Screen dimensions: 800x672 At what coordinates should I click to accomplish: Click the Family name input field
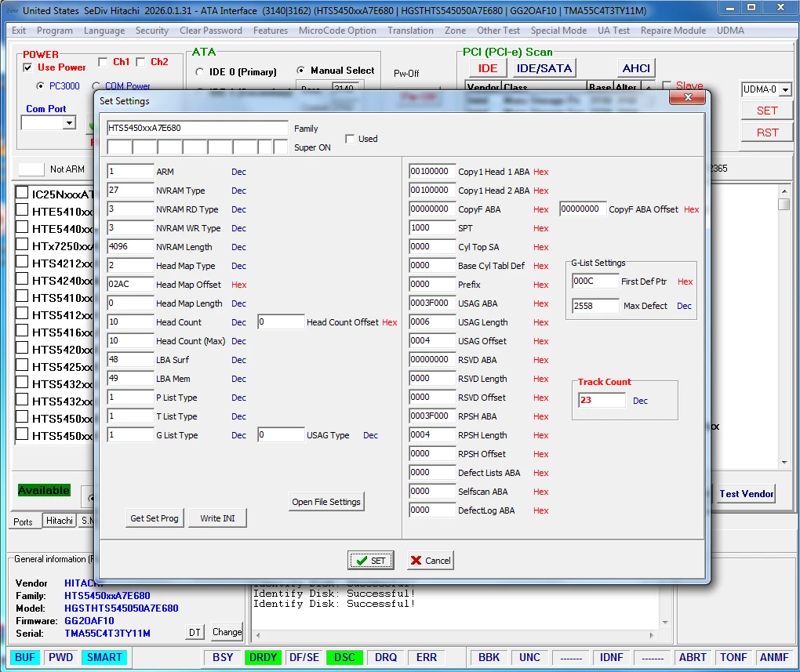[x=198, y=128]
